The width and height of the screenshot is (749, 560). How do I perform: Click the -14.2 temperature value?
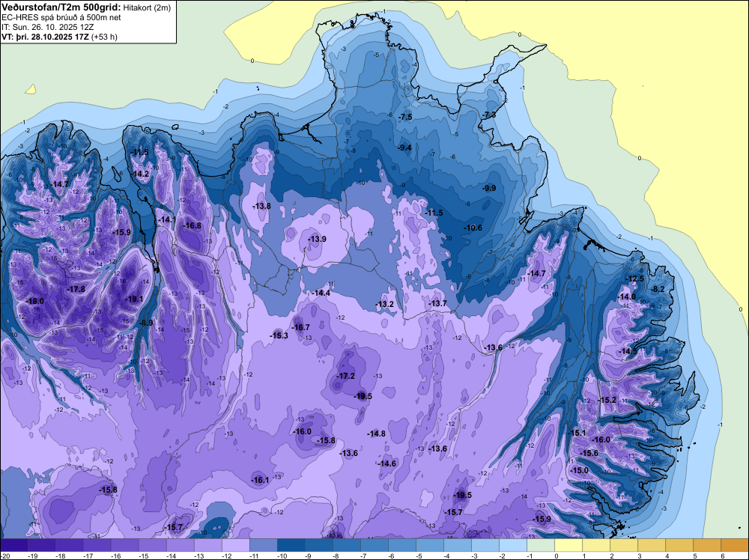[141, 174]
